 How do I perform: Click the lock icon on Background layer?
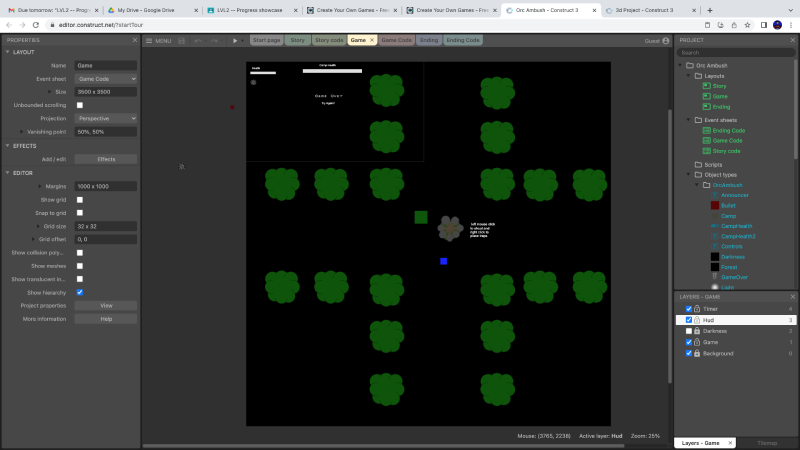697,354
